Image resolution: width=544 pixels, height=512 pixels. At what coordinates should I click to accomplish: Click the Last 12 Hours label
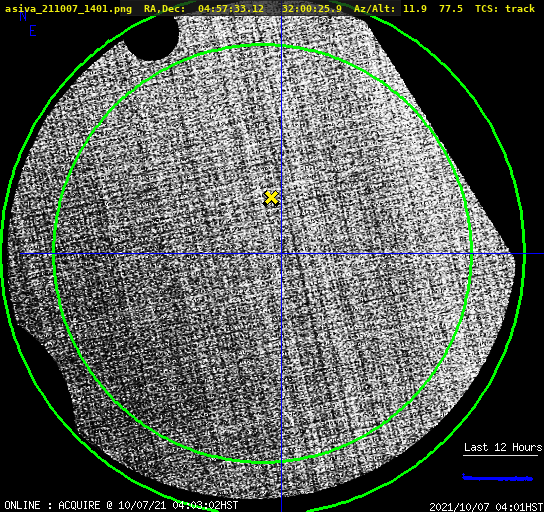503,447
